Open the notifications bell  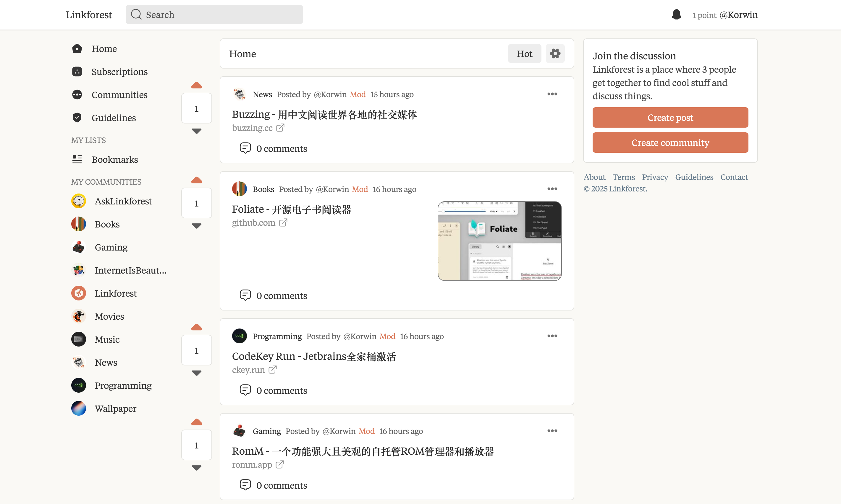tap(677, 14)
